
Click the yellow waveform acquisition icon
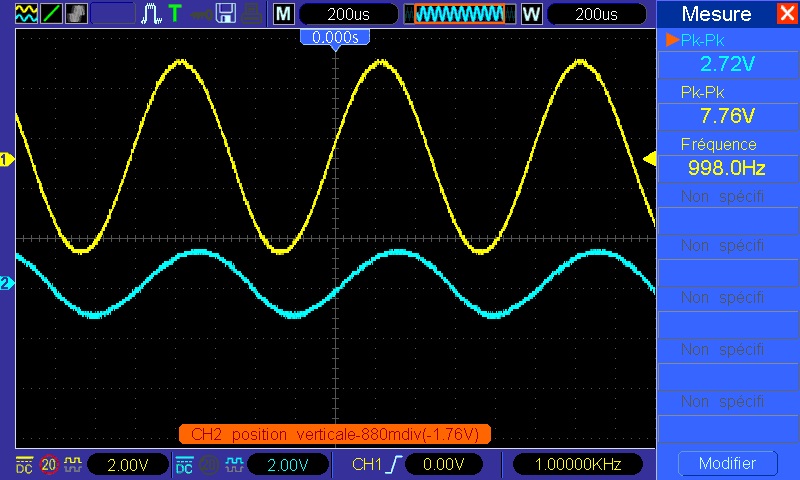tap(25, 13)
